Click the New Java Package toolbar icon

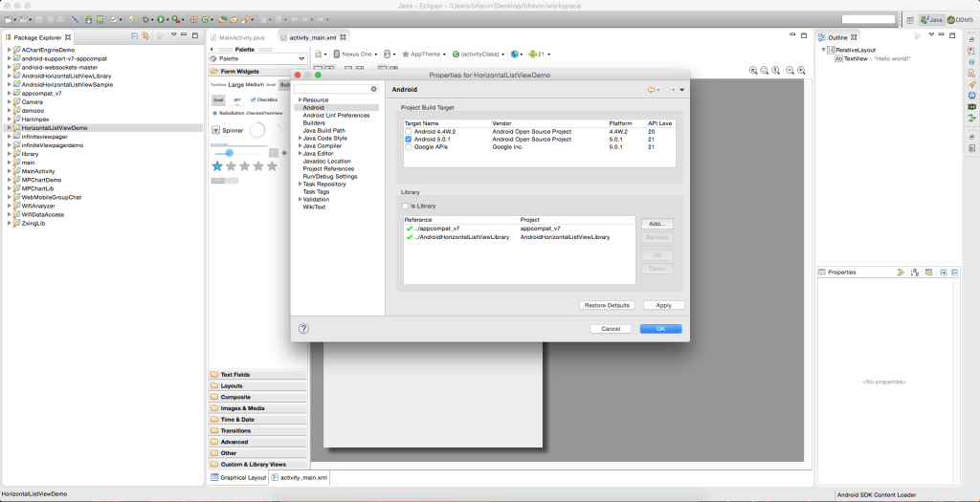(x=193, y=19)
